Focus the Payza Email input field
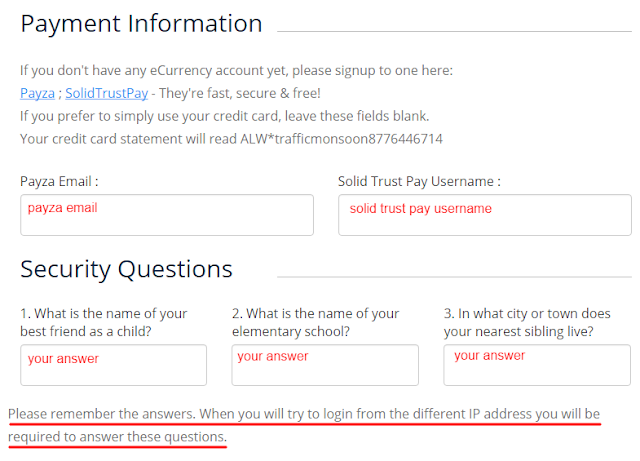640x461 pixels. [x=167, y=215]
